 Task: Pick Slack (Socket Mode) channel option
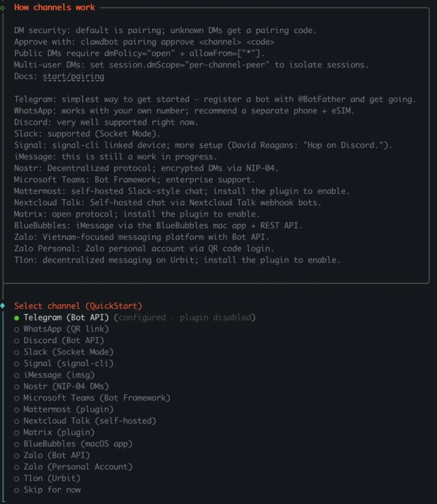[68, 352]
